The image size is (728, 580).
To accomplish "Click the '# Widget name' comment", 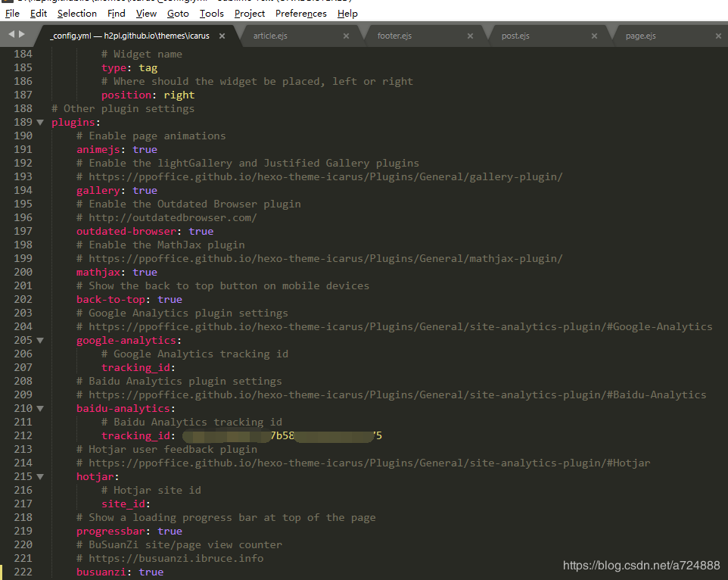I will [142, 55].
